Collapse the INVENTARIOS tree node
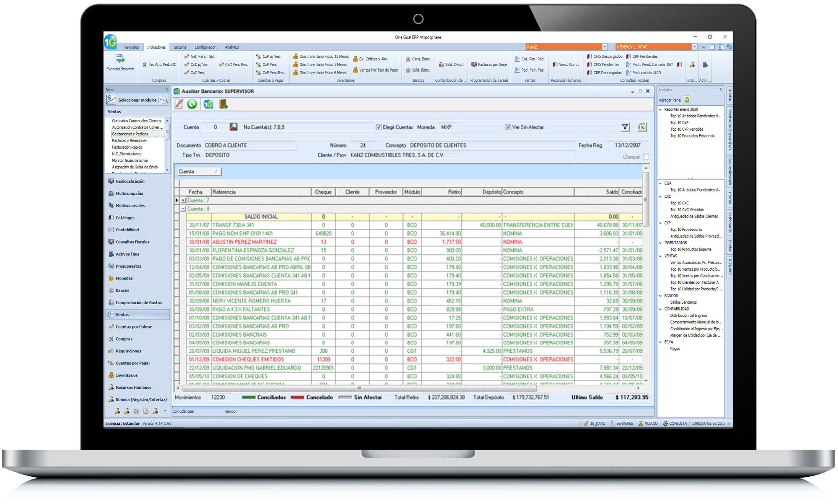 (x=660, y=243)
